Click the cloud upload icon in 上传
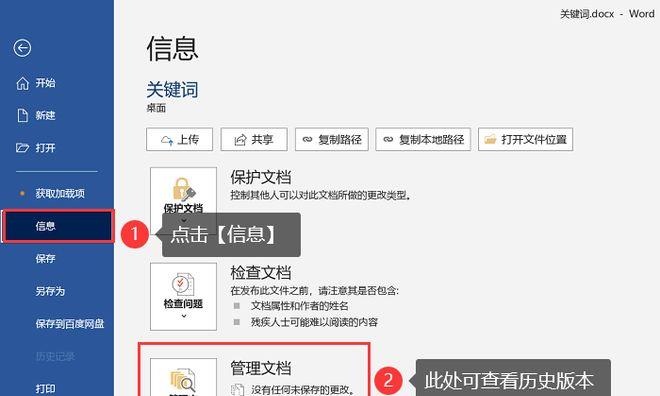 pyautogui.click(x=167, y=140)
